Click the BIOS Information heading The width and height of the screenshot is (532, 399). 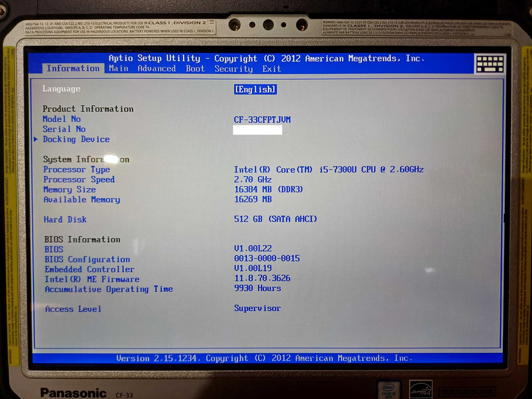[82, 239]
